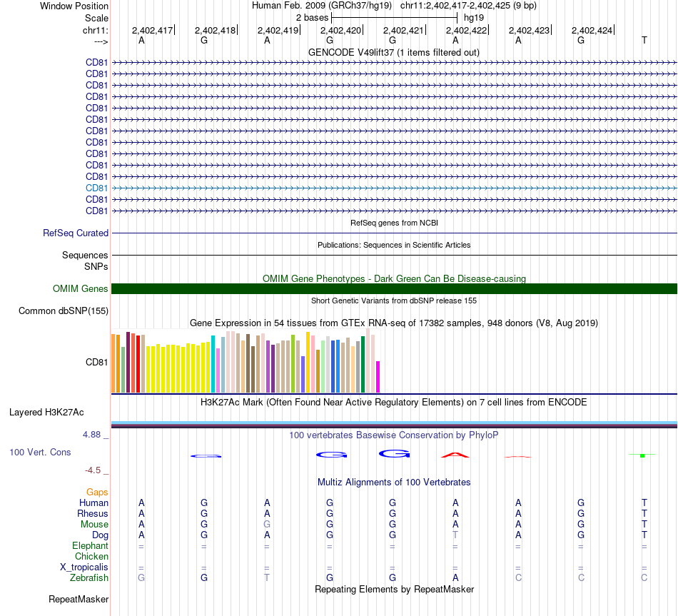Click the Window Position label
This screenshot has height=616, width=678.
click(x=74, y=6)
